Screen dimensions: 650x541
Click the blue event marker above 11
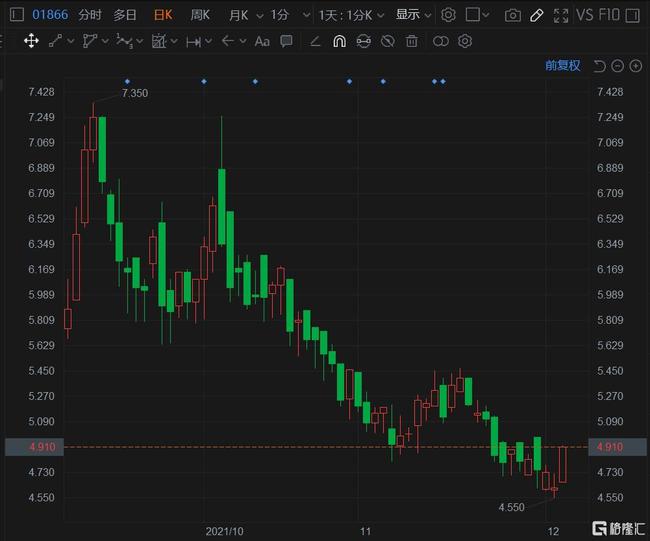tap(349, 81)
